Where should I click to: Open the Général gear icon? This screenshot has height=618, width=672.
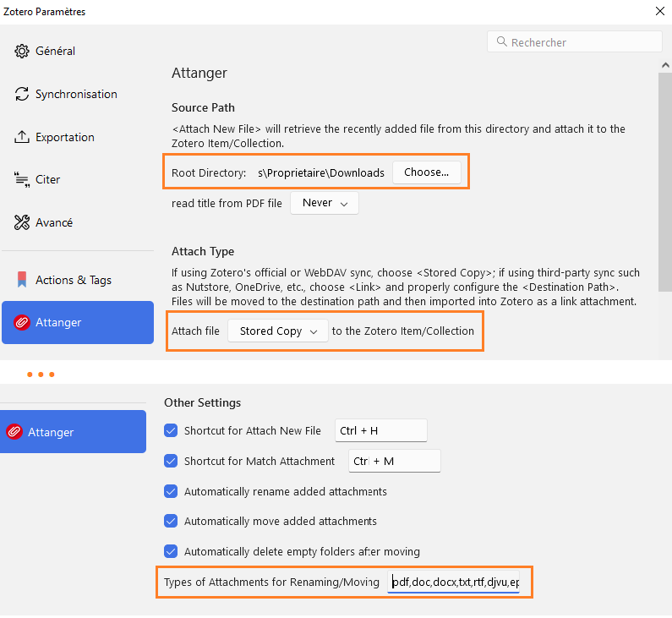click(x=21, y=51)
